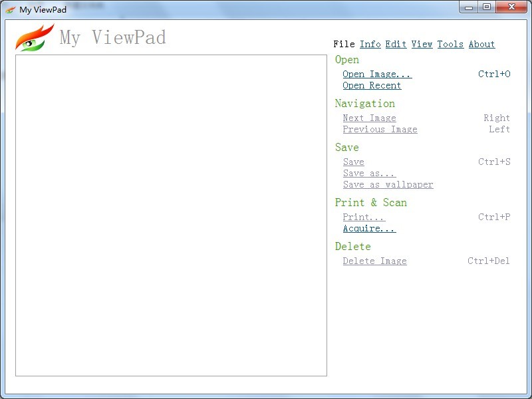This screenshot has width=532, height=399.
Task: Click the Save link
Action: tap(353, 162)
